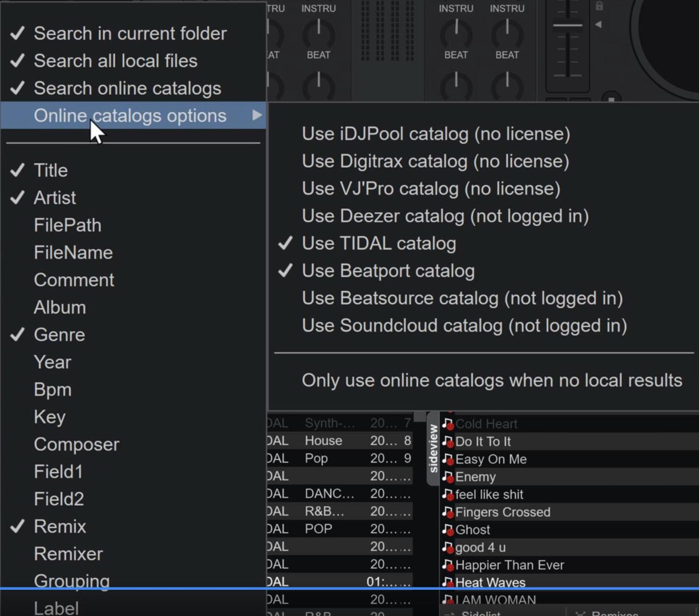699x616 pixels.
Task: Click music note icon beside Fingers Crossed
Action: pyautogui.click(x=448, y=512)
